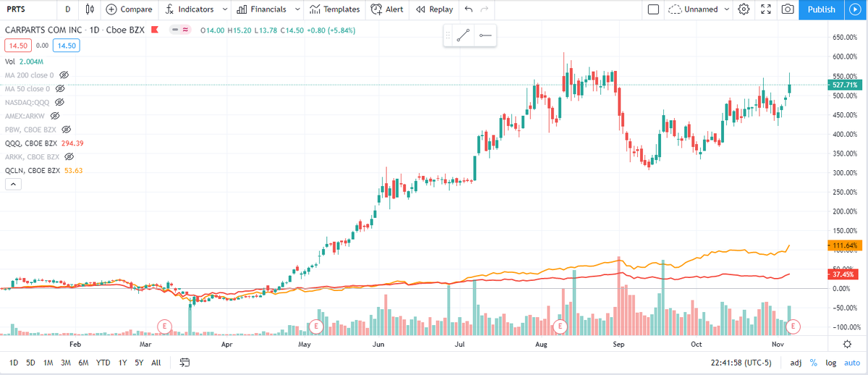This screenshot has height=375, width=868.
Task: Create a new Alert
Action: click(387, 9)
